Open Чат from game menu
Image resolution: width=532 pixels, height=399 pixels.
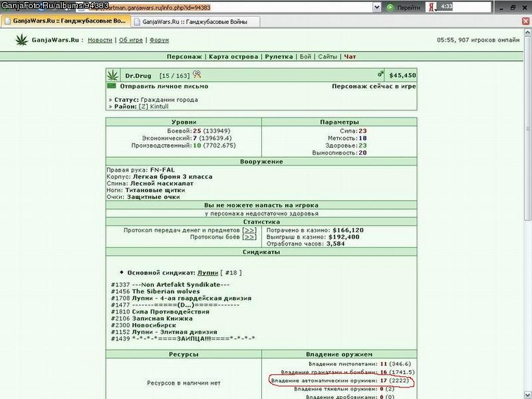coord(350,57)
